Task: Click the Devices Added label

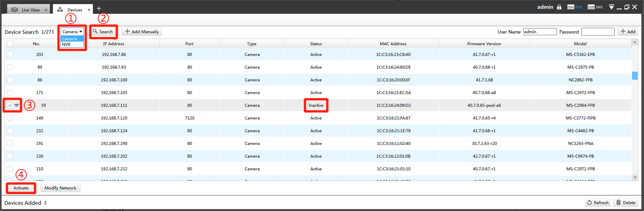Action: tap(23, 203)
